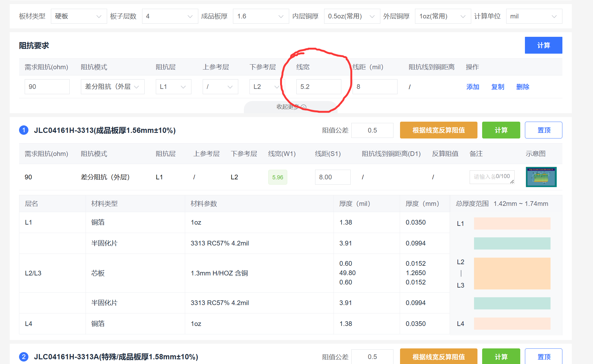
Task: Click the blue 计算 button
Action: tap(543, 46)
